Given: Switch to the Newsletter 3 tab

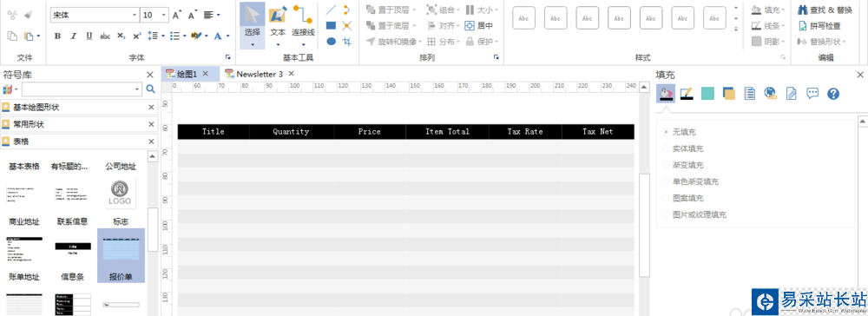Looking at the screenshot, I should [260, 74].
